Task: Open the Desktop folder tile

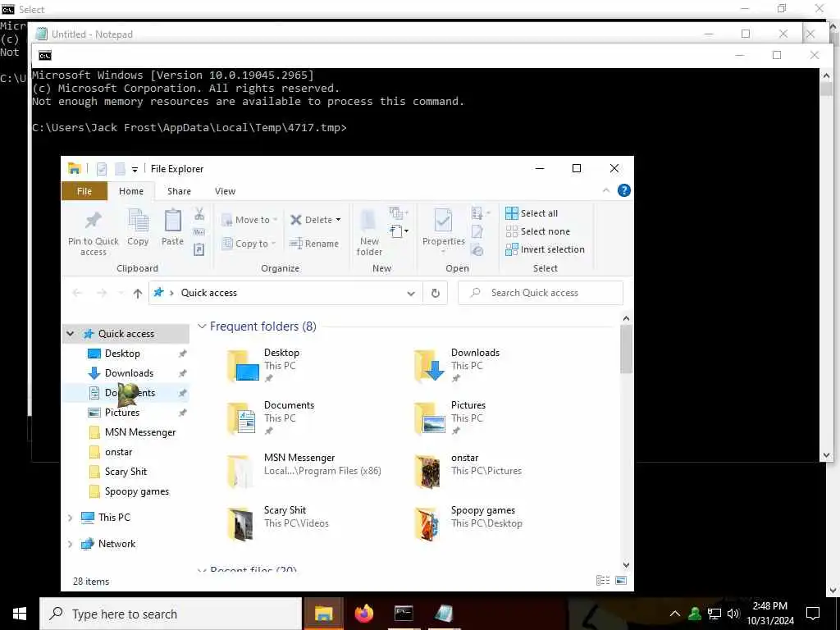Action: 265,366
